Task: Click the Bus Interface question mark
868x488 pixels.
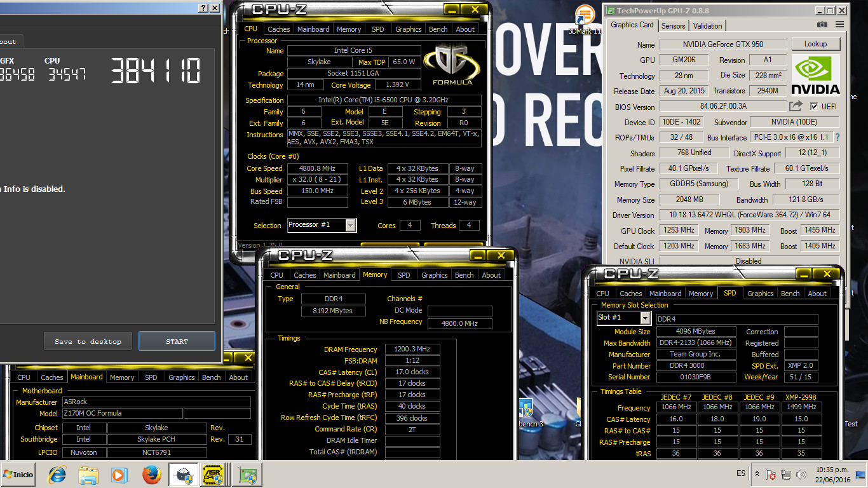Action: (x=837, y=137)
